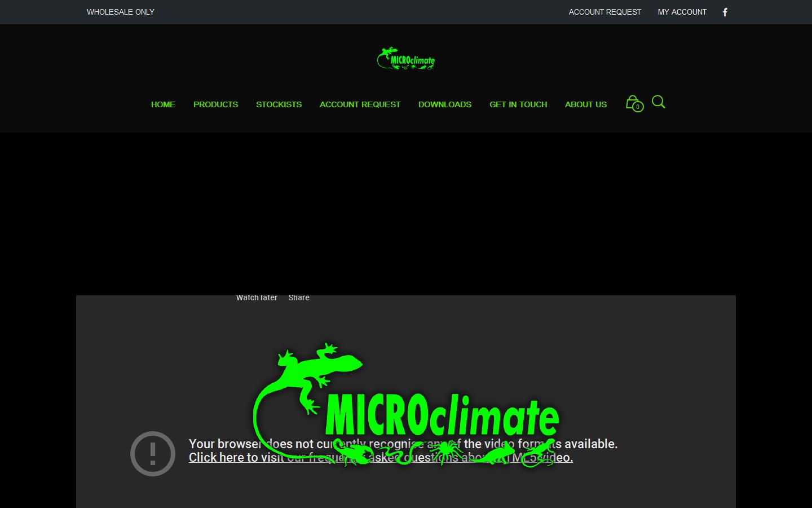
Task: Click the Share option on the video
Action: (x=299, y=297)
